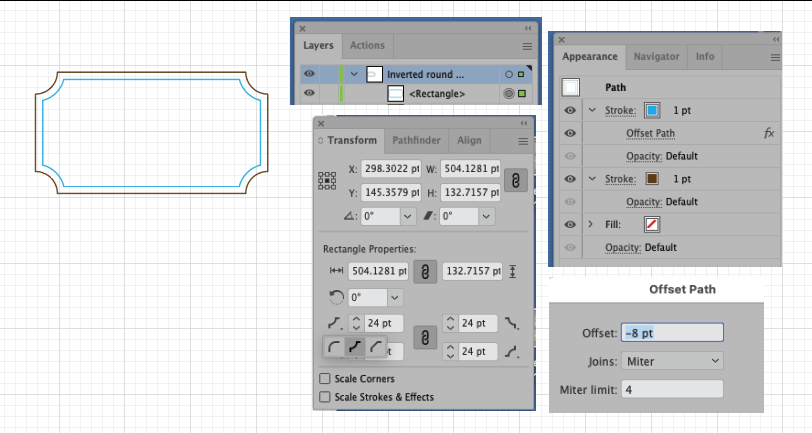This screenshot has height=433, width=812.
Task: Click the bottom-right corner type icon
Action: 511,352
